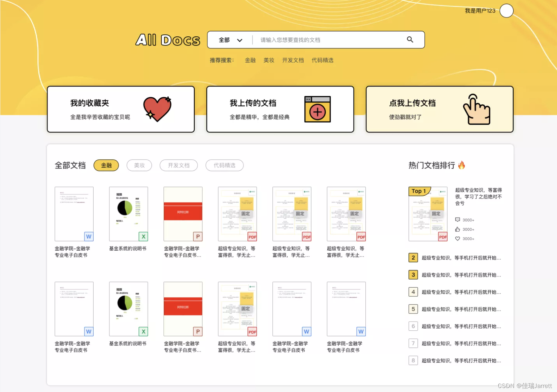Click the fire emoji next to 热门文档排行

pyautogui.click(x=462, y=165)
